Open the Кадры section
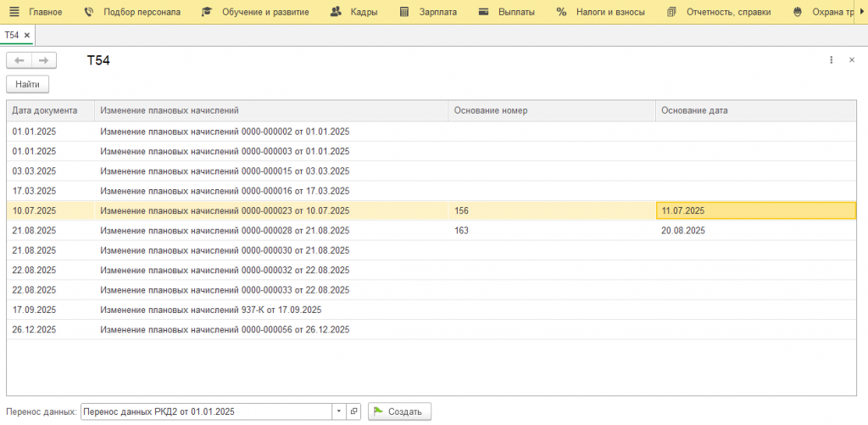Image resolution: width=868 pixels, height=425 pixels. 353,12
